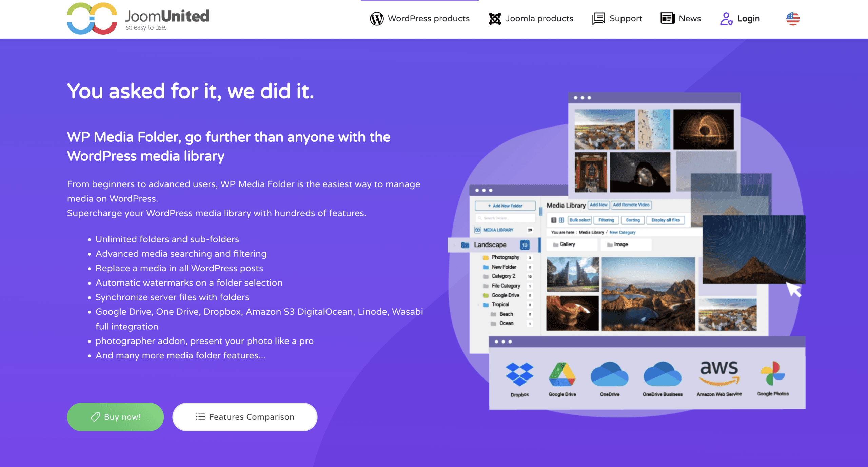
Task: Select the New Folder item
Action: coord(504,267)
